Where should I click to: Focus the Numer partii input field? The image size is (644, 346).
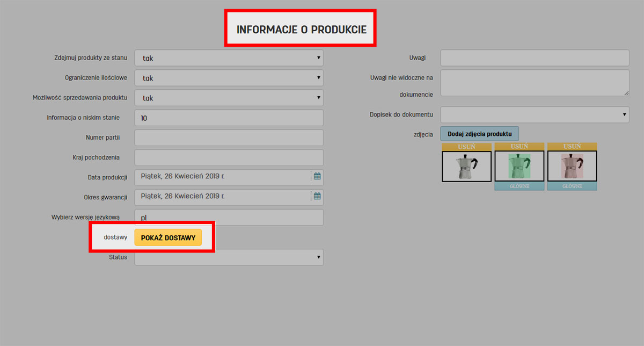pos(229,138)
